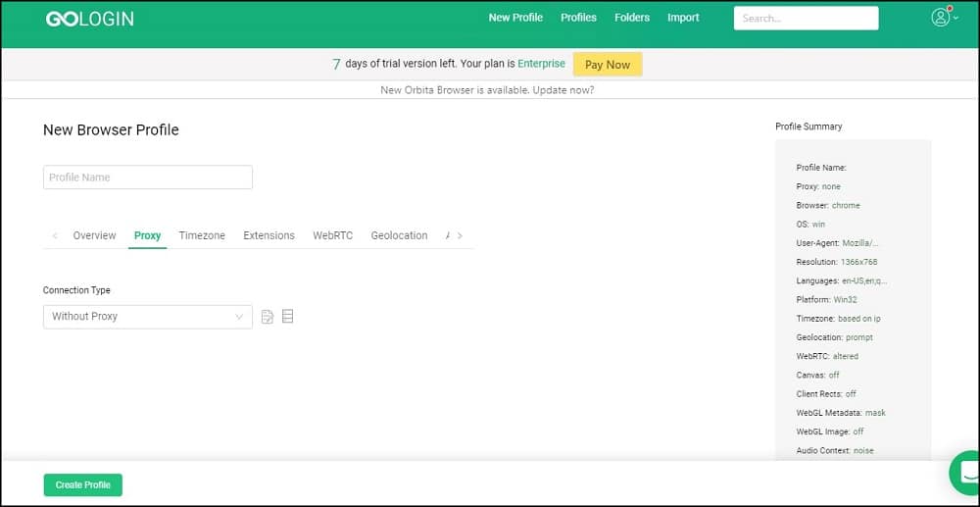The height and width of the screenshot is (507, 980).
Task: Open the Without Proxy connection type dropdown
Action: click(148, 317)
